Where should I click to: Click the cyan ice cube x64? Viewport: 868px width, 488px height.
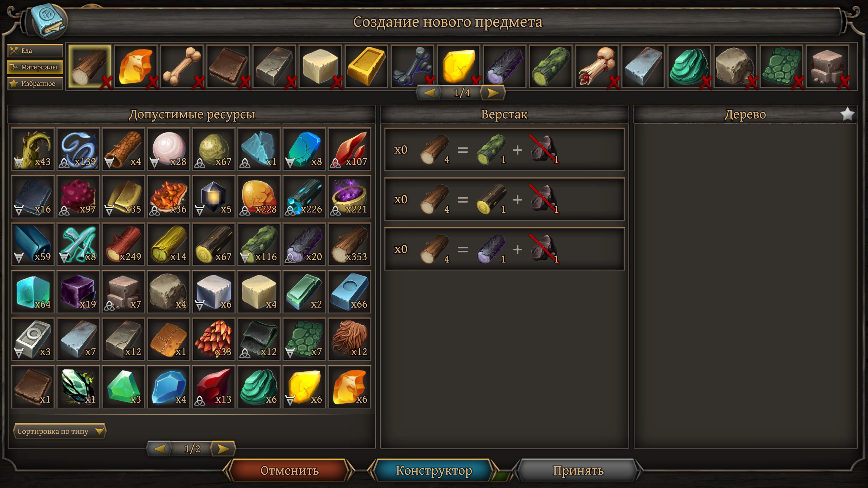pyautogui.click(x=33, y=292)
